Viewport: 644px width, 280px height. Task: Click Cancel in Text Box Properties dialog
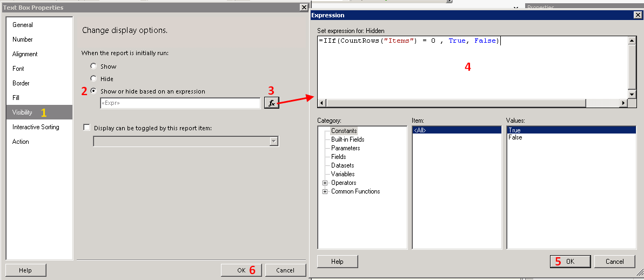[285, 270]
